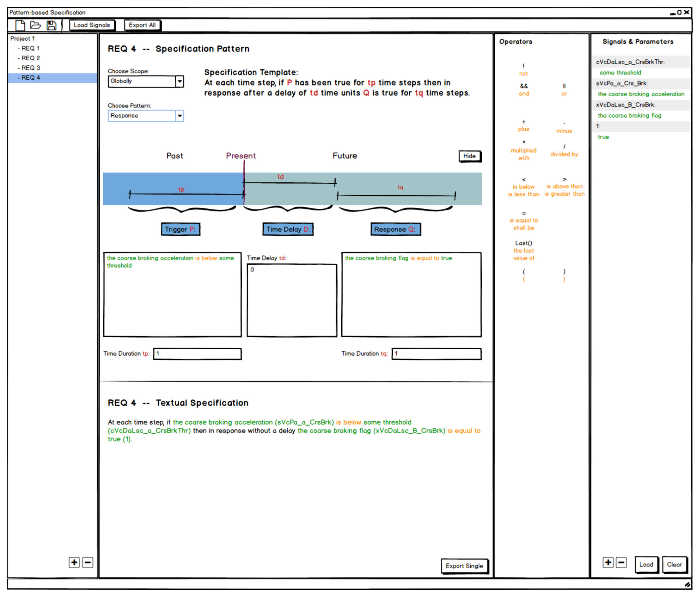Select the xVcDaLsc_B_CrsBrk signal row
Screen dimensions: 700x597
pos(641,105)
